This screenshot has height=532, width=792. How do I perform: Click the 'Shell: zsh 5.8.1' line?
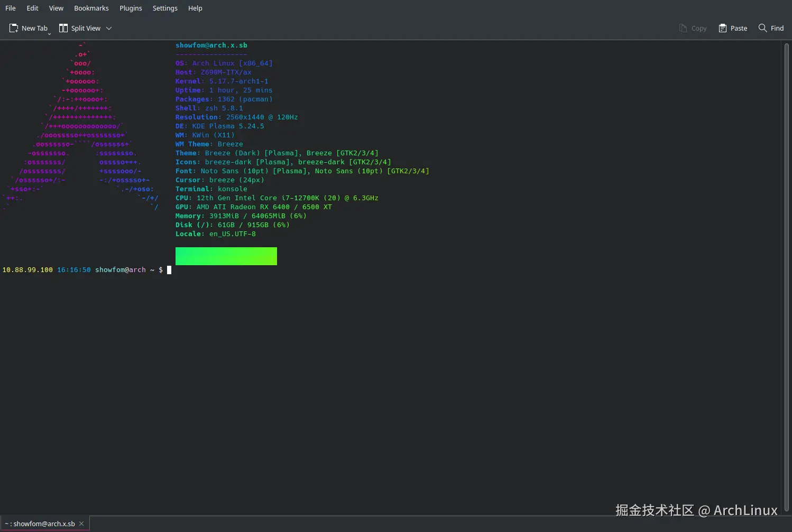pos(209,108)
